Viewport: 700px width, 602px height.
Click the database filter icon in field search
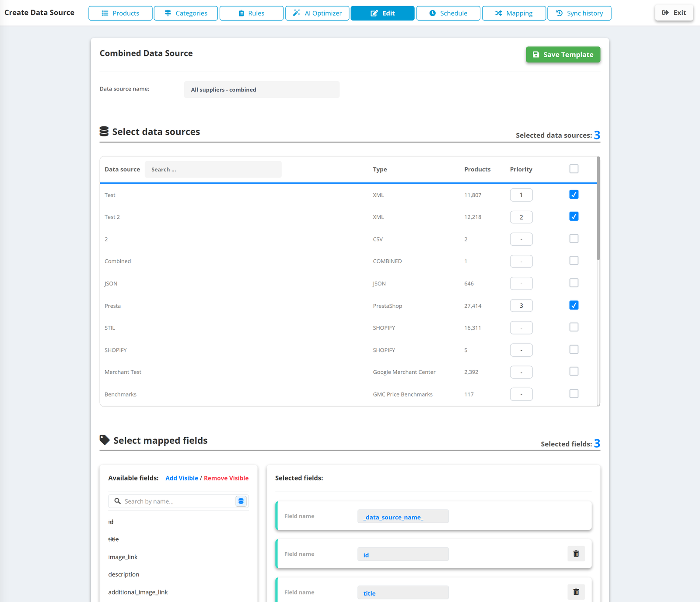point(241,501)
